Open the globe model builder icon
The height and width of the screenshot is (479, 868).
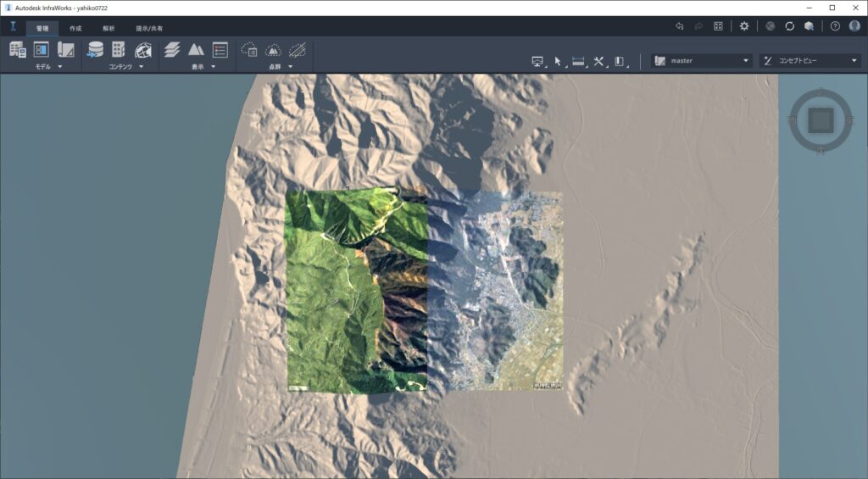click(143, 50)
